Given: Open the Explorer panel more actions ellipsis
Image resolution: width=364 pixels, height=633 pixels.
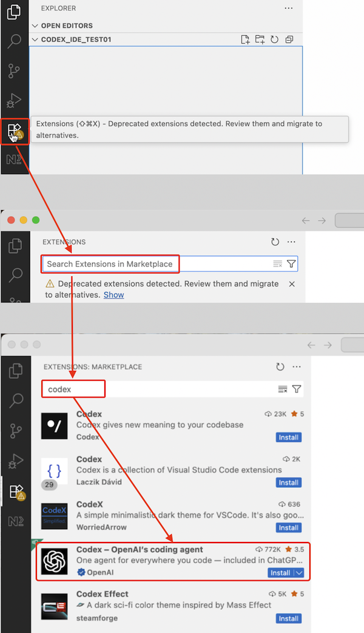Looking at the screenshot, I should coord(289,8).
